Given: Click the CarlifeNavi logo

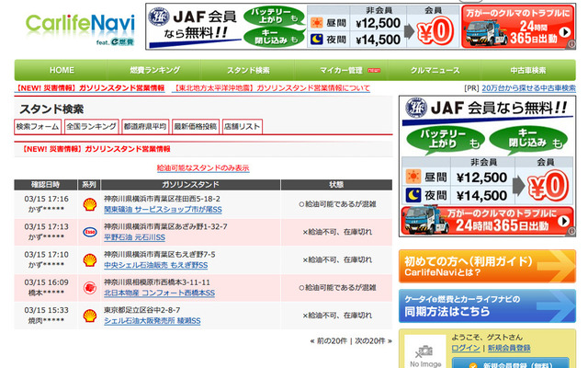Looking at the screenshot, I should click(80, 29).
